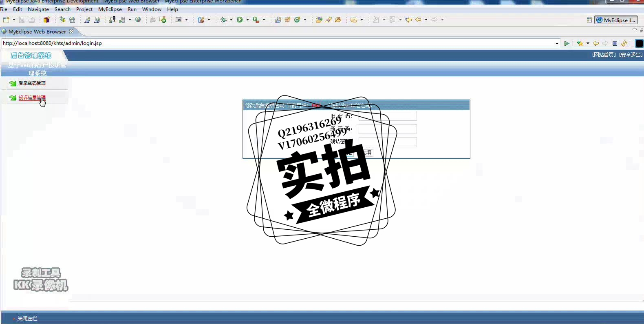The width and height of the screenshot is (644, 324).
Task: Expand the Back history dropdown in main toolbar
Action: [426, 20]
